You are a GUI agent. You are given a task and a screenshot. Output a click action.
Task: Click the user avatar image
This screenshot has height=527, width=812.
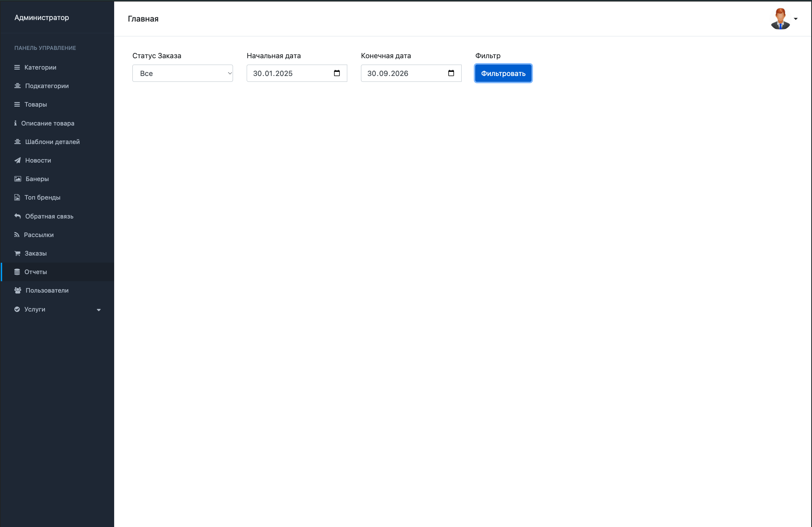click(x=781, y=19)
